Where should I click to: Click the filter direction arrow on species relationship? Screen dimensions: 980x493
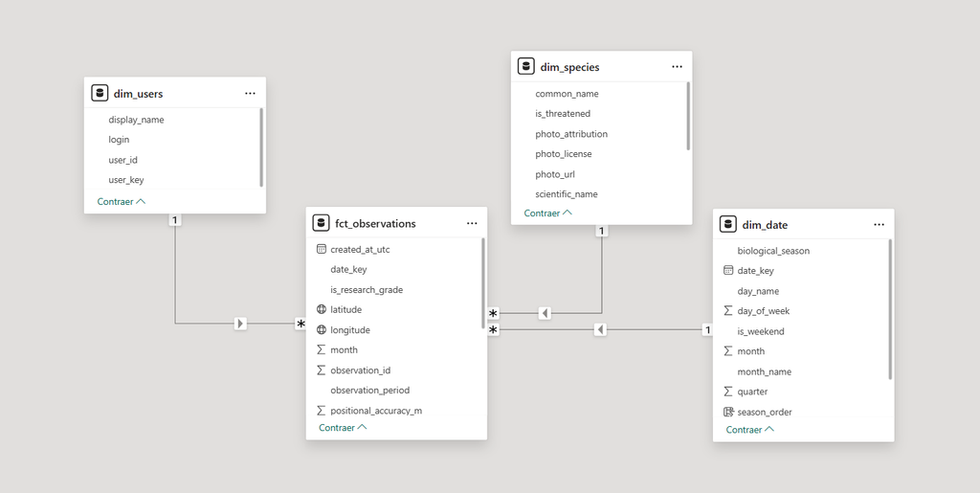pos(545,313)
